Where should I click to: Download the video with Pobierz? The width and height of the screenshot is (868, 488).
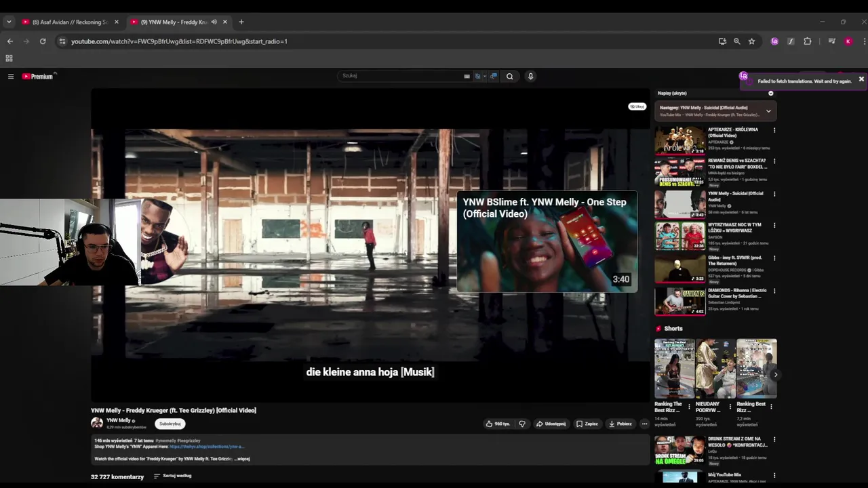[x=620, y=424]
